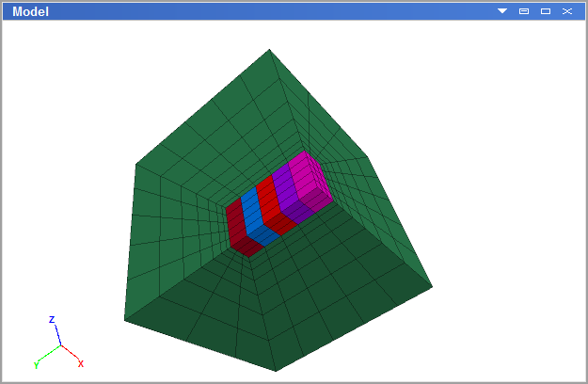This screenshot has width=588, height=384.
Task: Maximize the Model view panel
Action: [546, 11]
